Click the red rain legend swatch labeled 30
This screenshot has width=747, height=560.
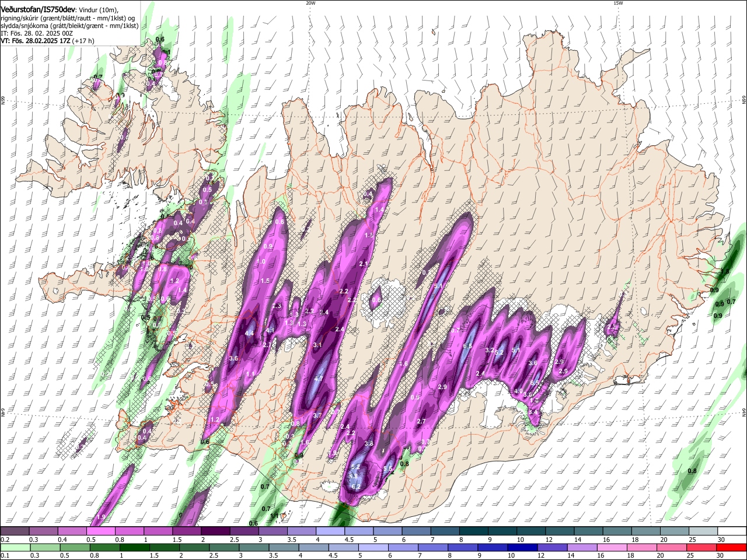tap(732, 547)
